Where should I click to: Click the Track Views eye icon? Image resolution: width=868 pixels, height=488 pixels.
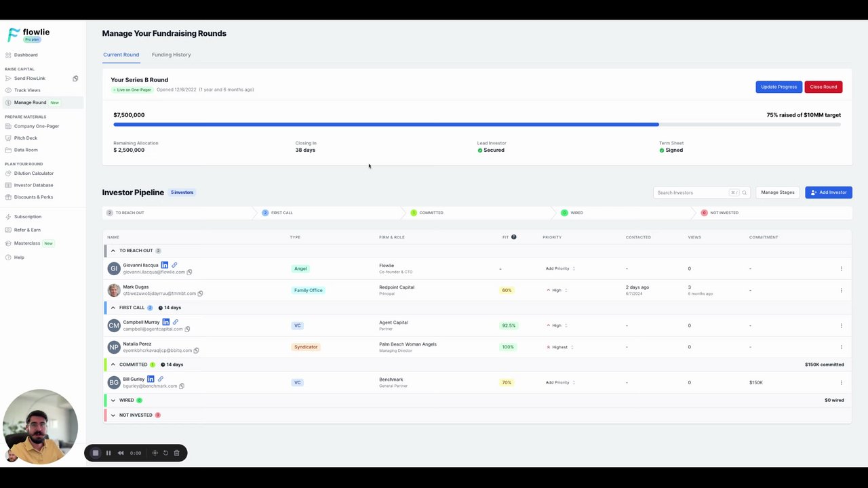coord(8,90)
